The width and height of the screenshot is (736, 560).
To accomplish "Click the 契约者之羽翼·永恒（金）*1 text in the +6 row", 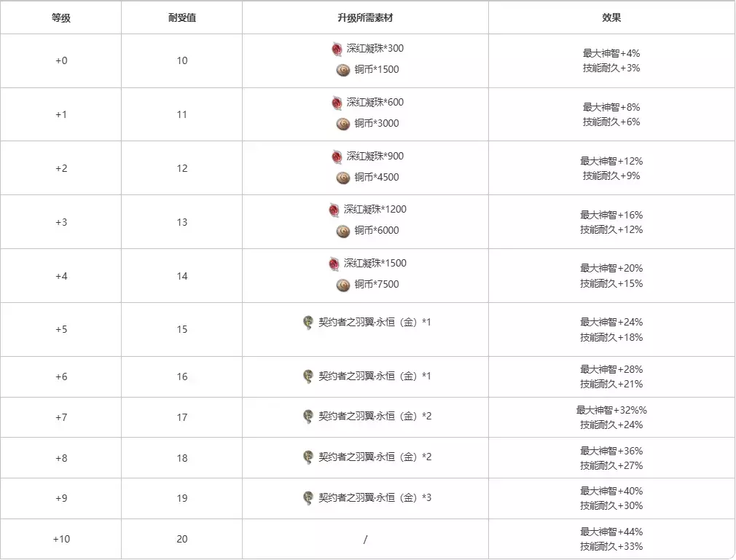I will [x=375, y=376].
